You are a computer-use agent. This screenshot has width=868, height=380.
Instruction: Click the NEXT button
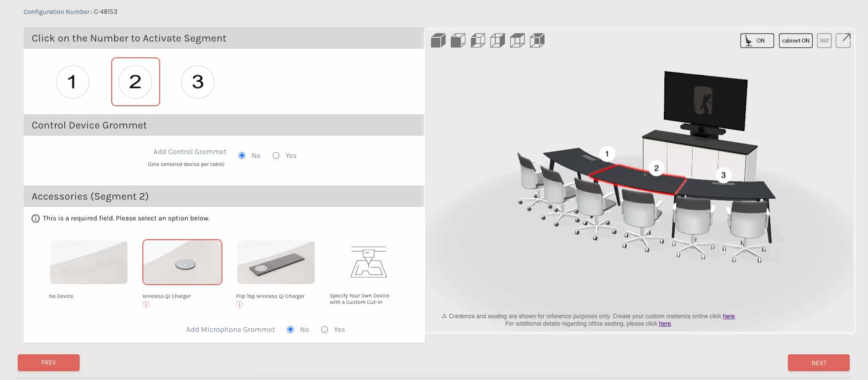tap(819, 363)
